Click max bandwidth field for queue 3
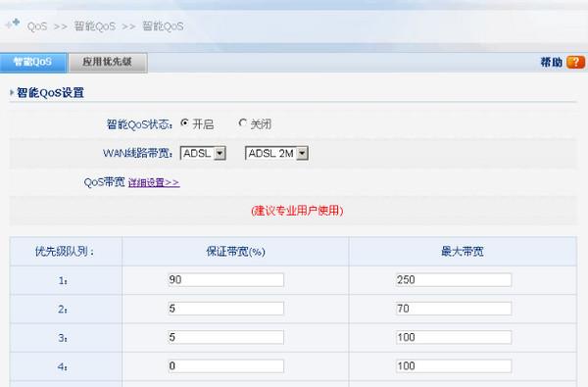This screenshot has width=588, height=387. pyautogui.click(x=454, y=337)
